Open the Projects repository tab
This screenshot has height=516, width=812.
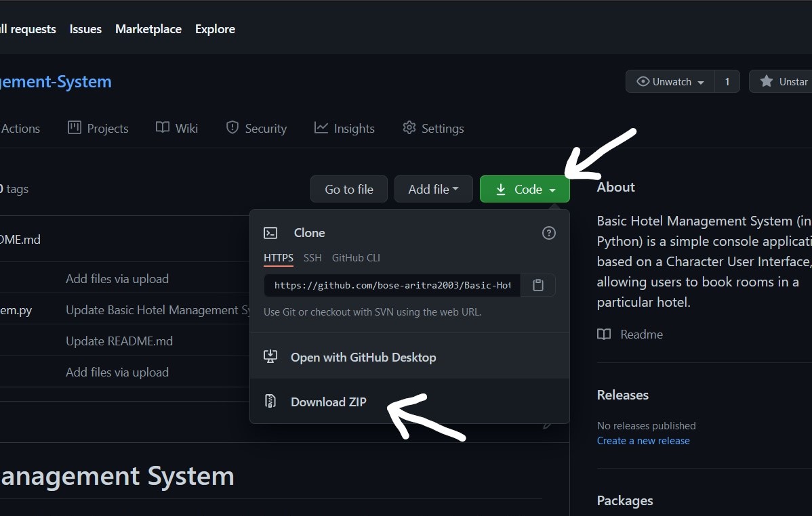tap(98, 129)
